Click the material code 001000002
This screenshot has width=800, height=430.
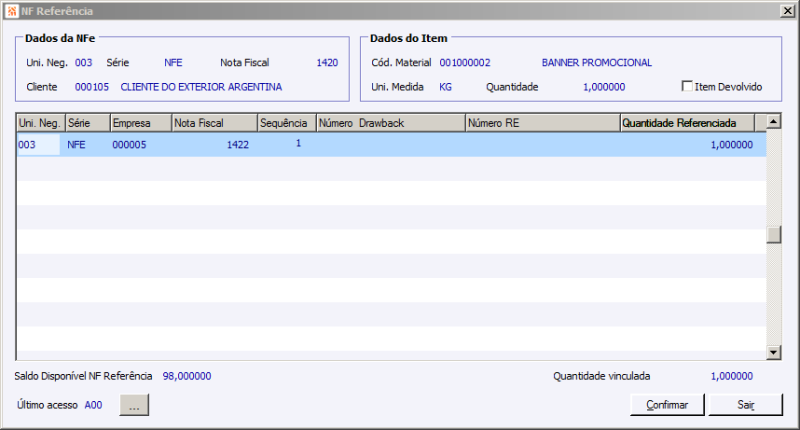pyautogui.click(x=465, y=63)
